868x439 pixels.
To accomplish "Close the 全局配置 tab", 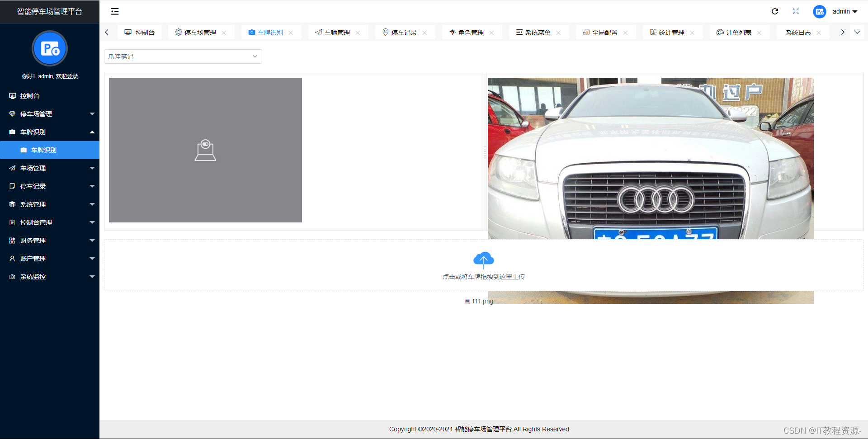I will click(x=625, y=33).
